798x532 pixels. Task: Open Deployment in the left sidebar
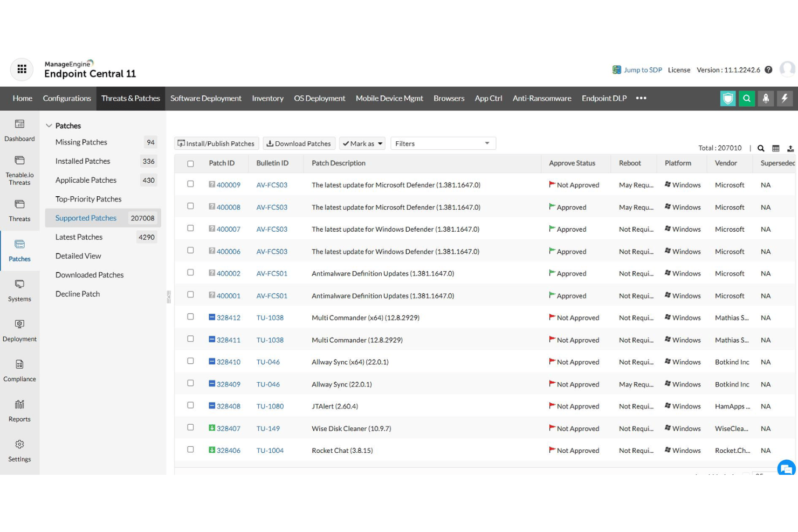[x=19, y=331]
